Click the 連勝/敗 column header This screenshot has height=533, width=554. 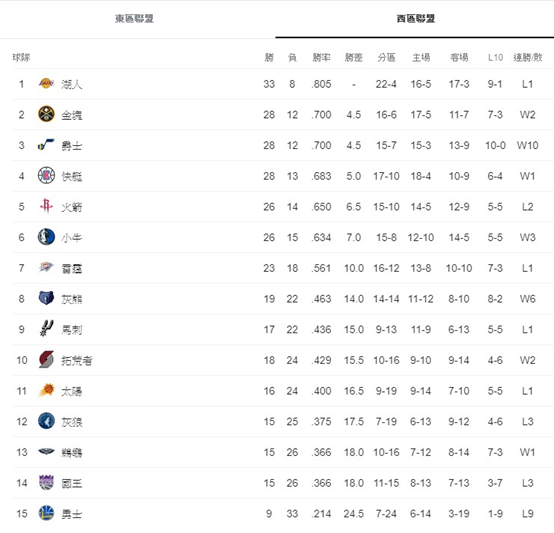pos(528,57)
